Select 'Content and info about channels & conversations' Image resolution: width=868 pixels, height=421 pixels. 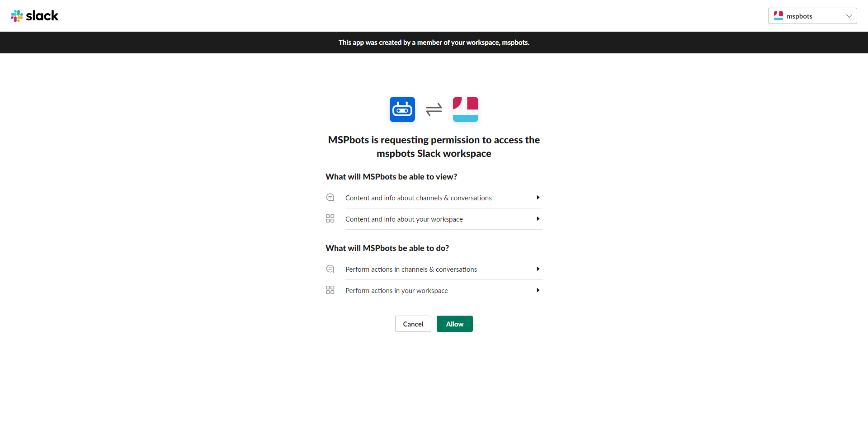coord(418,198)
